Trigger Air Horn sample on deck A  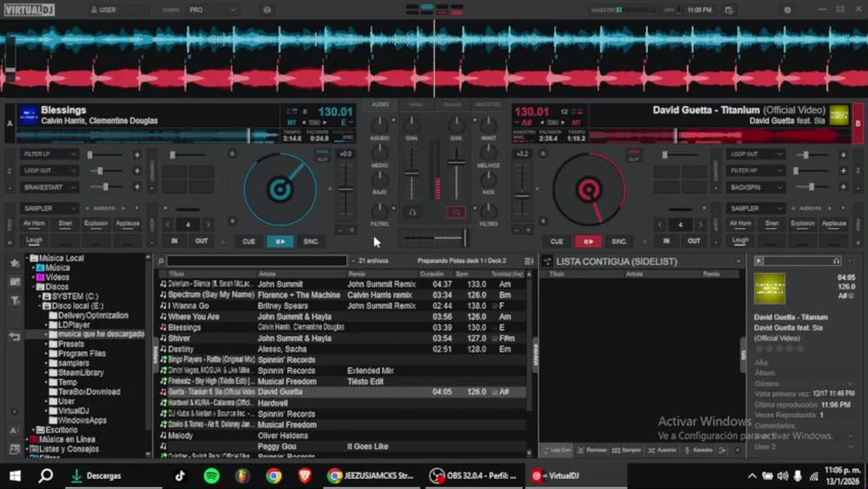point(34,223)
